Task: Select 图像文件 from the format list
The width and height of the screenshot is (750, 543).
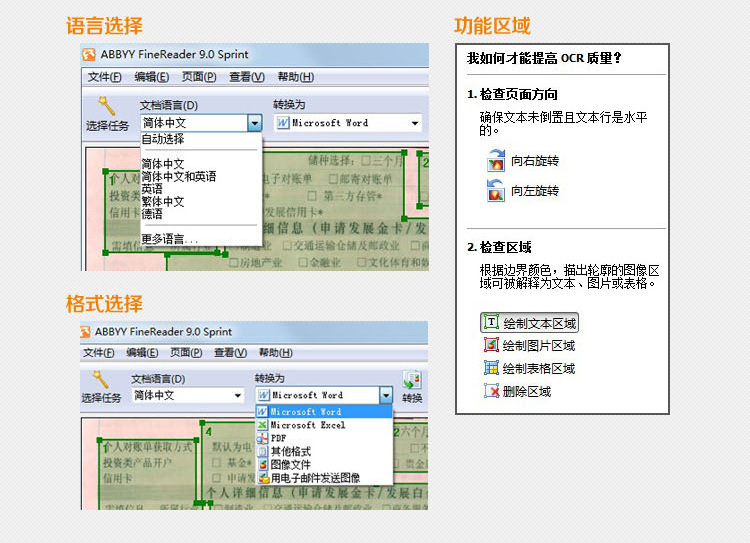Action: pos(290,465)
